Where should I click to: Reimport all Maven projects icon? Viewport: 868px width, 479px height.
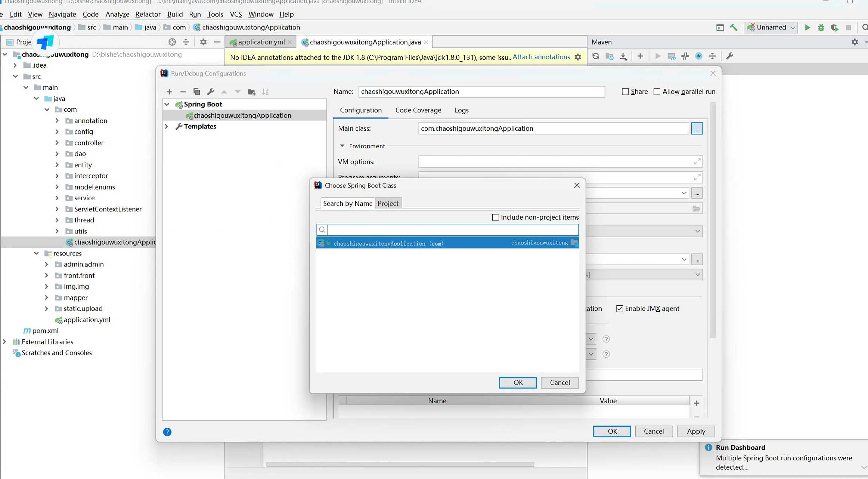(596, 56)
